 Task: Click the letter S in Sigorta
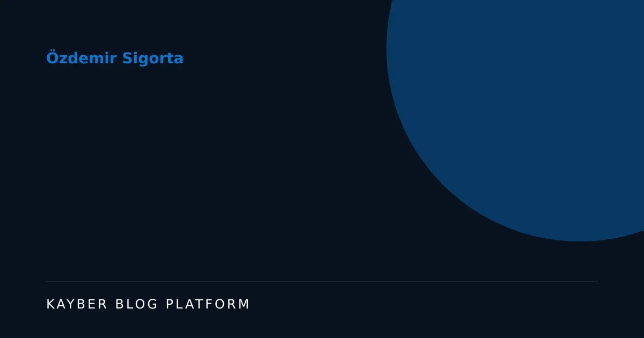click(x=128, y=58)
